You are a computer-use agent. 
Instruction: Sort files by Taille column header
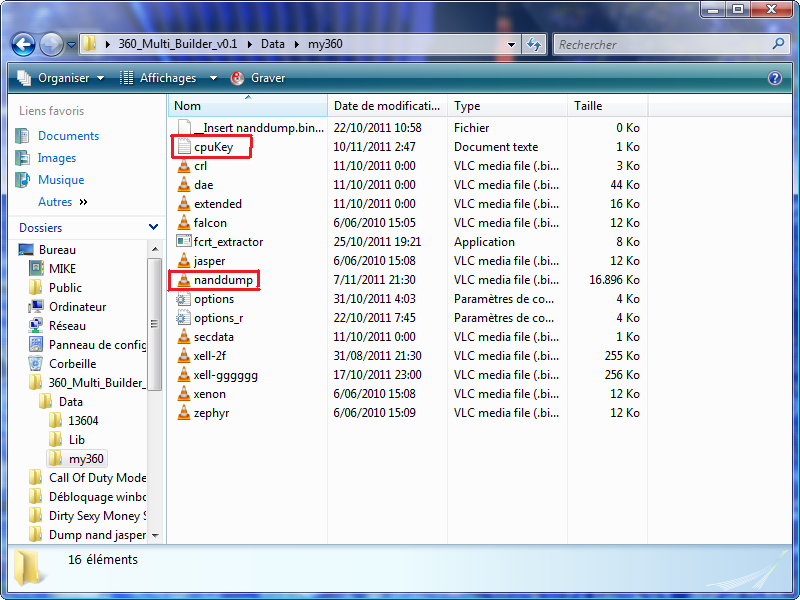607,106
